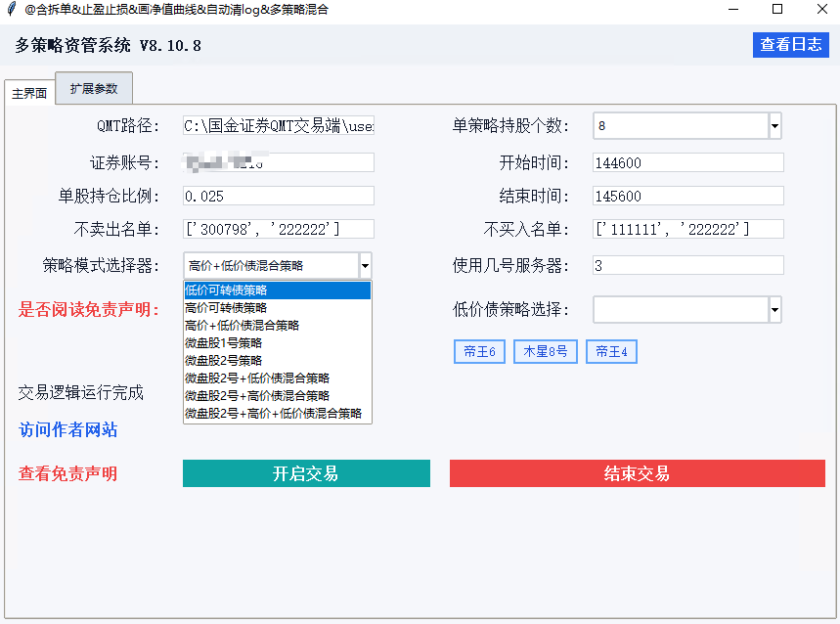Switch to the 主界面 tab
840x624 pixels.
(29, 92)
